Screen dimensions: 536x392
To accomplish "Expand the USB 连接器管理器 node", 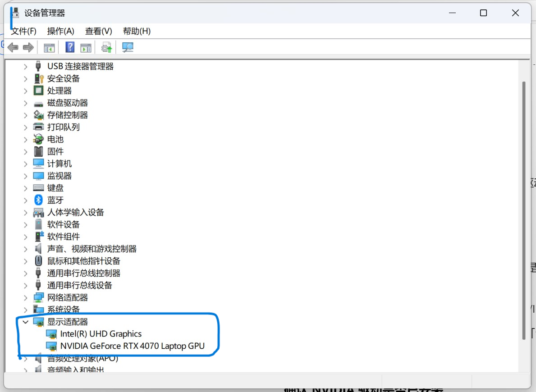I will point(25,67).
